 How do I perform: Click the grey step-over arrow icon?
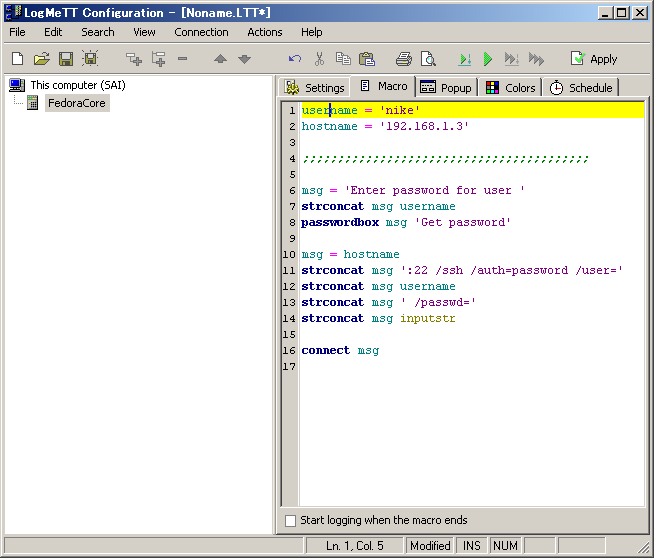pos(512,59)
